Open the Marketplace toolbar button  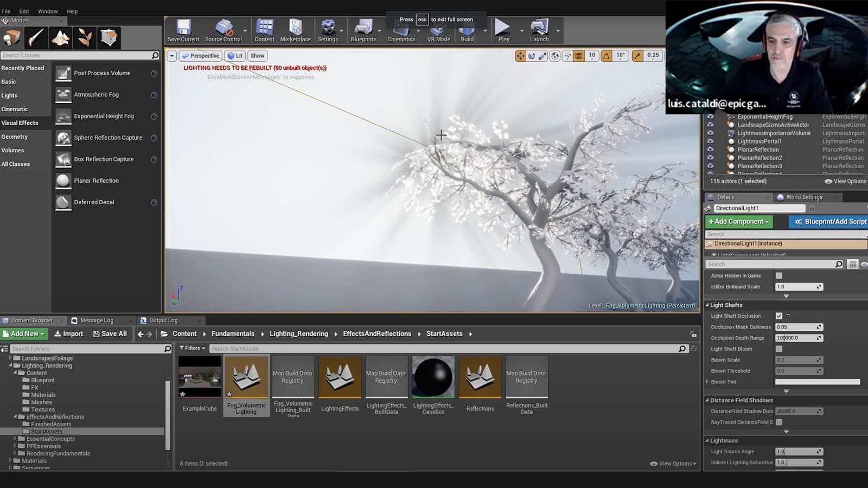[x=295, y=31]
